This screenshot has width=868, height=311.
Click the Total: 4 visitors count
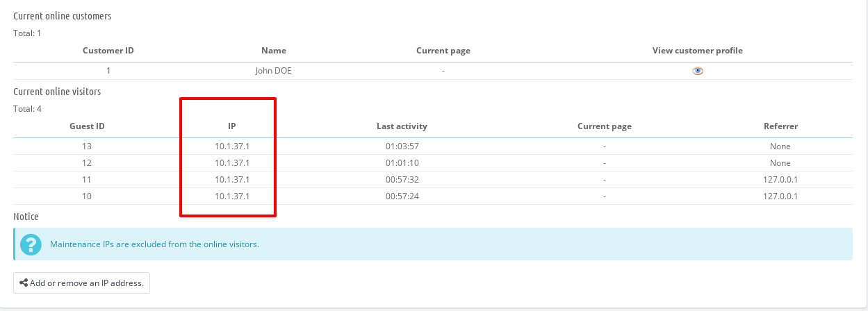pos(27,108)
